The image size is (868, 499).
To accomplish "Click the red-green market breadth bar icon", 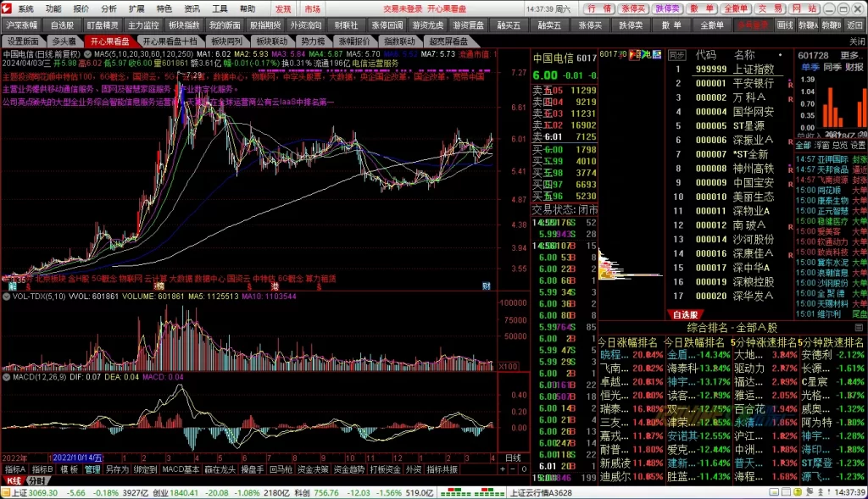I will coord(477,492).
